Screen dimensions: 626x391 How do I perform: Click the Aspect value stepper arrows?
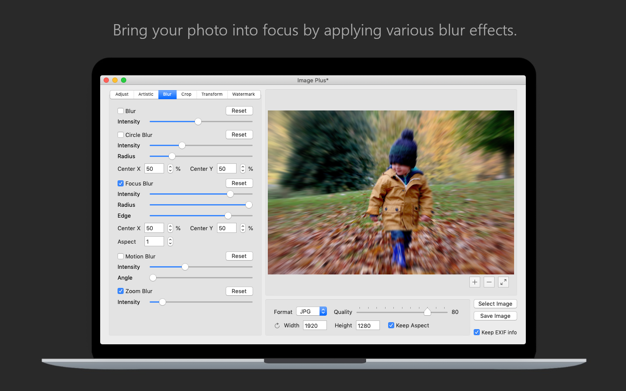click(x=170, y=242)
